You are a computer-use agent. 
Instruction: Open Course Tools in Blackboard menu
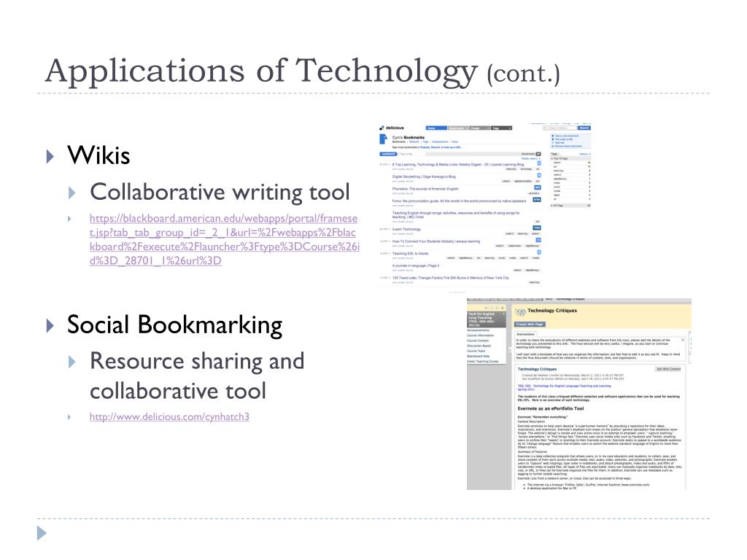(x=476, y=351)
